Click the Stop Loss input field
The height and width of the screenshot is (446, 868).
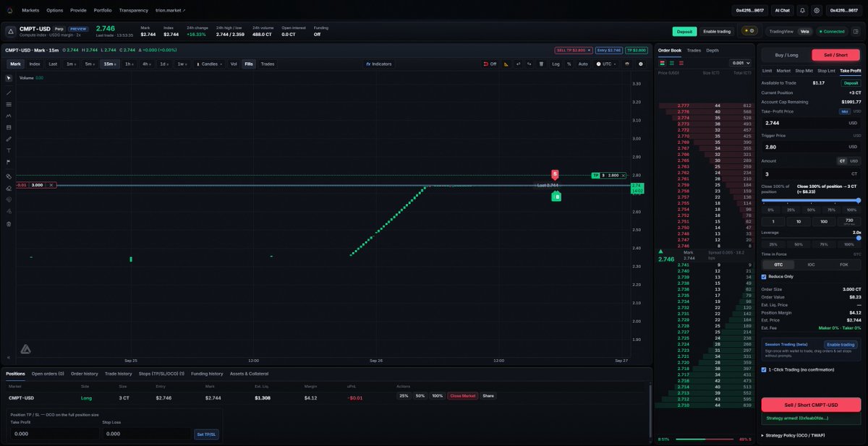pos(146,434)
